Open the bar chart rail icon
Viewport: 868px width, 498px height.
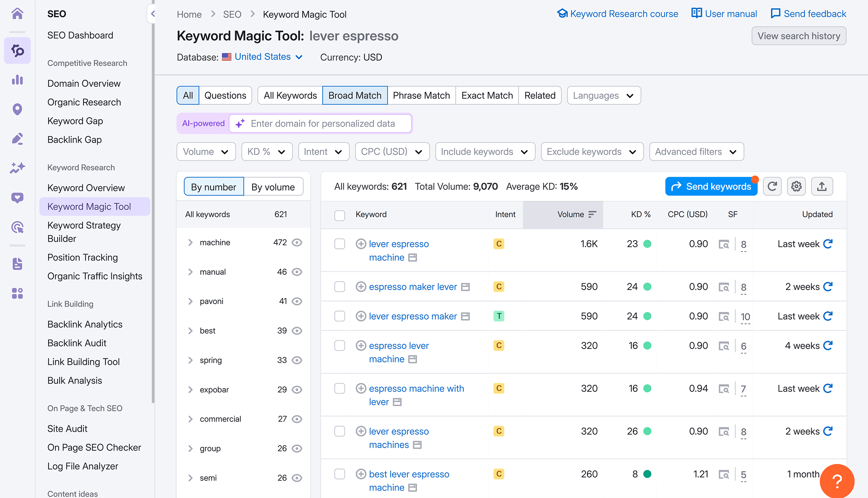click(17, 80)
